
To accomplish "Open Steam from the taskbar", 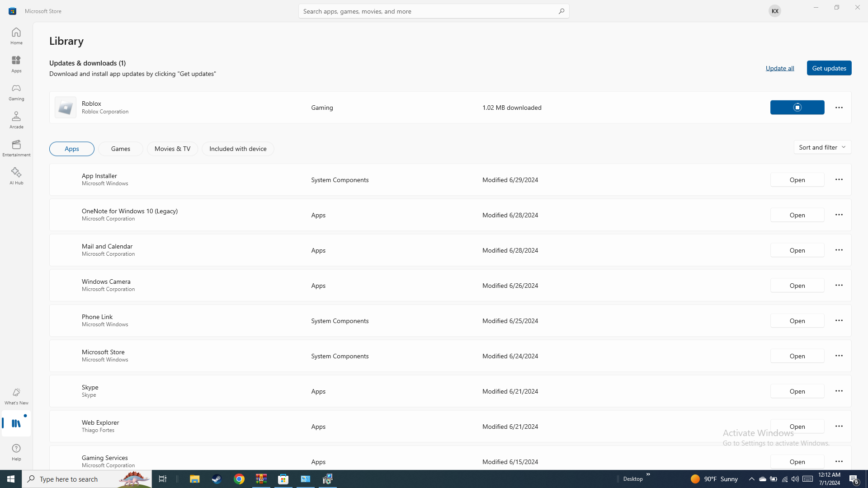I will pyautogui.click(x=217, y=479).
